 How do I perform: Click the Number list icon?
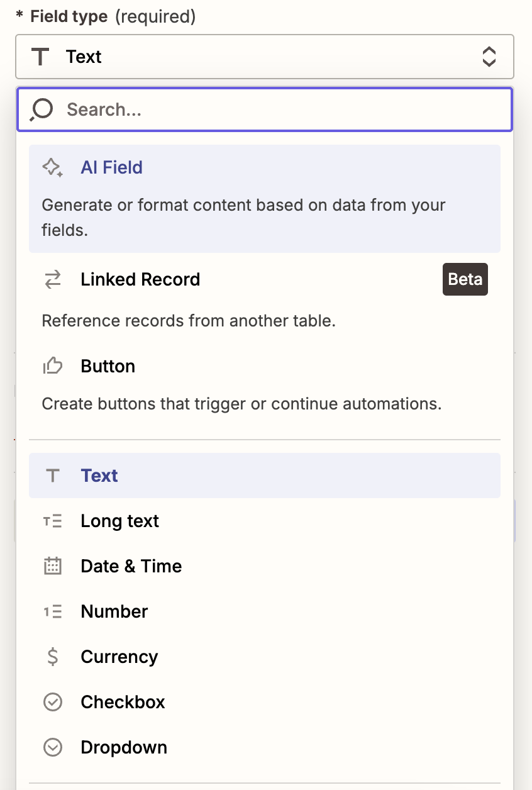tap(53, 611)
